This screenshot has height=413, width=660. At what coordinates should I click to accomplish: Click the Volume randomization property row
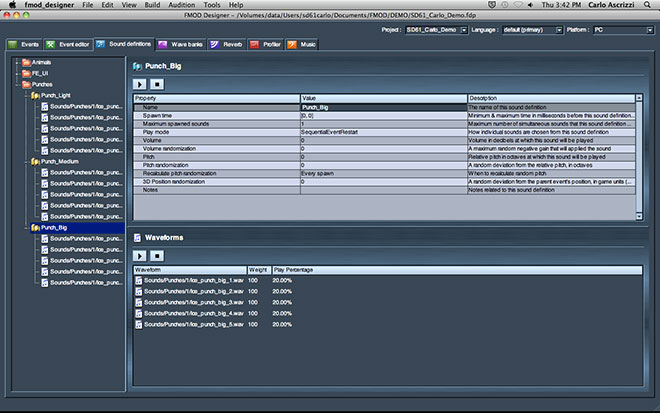click(x=384, y=149)
